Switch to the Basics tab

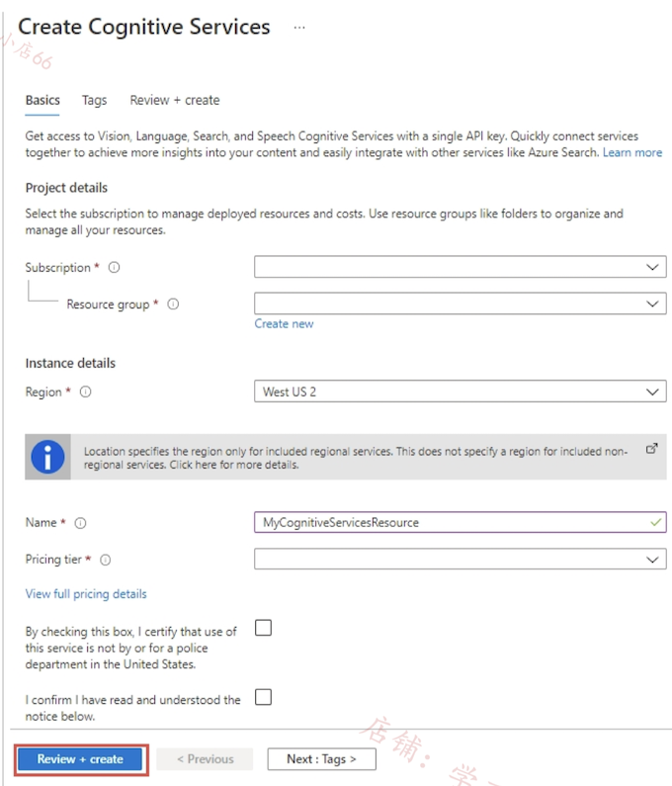pos(42,100)
